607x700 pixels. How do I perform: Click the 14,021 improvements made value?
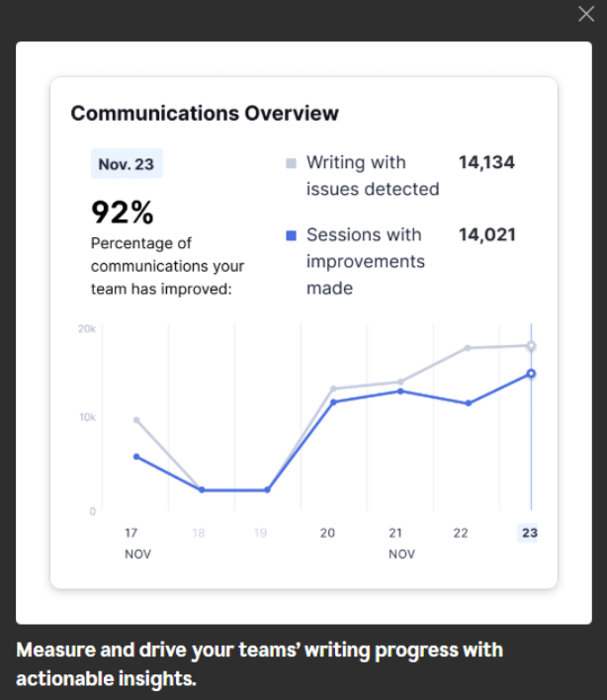click(487, 235)
